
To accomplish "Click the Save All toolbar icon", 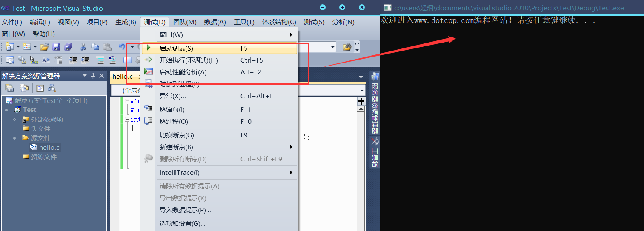I will 68,47.
